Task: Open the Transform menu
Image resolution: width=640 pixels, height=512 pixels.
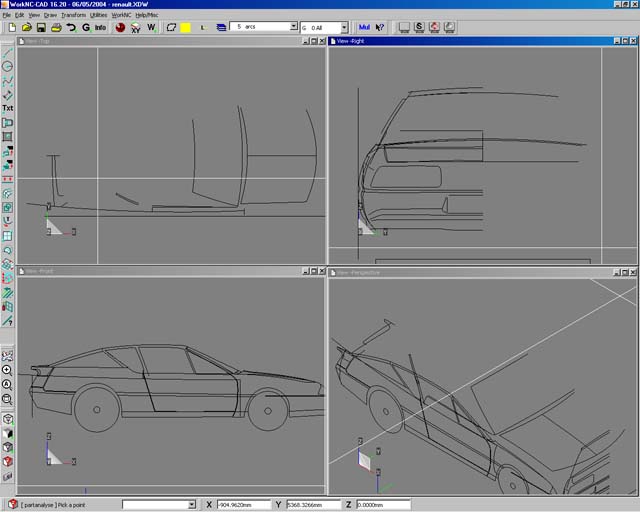Action: tap(73, 15)
